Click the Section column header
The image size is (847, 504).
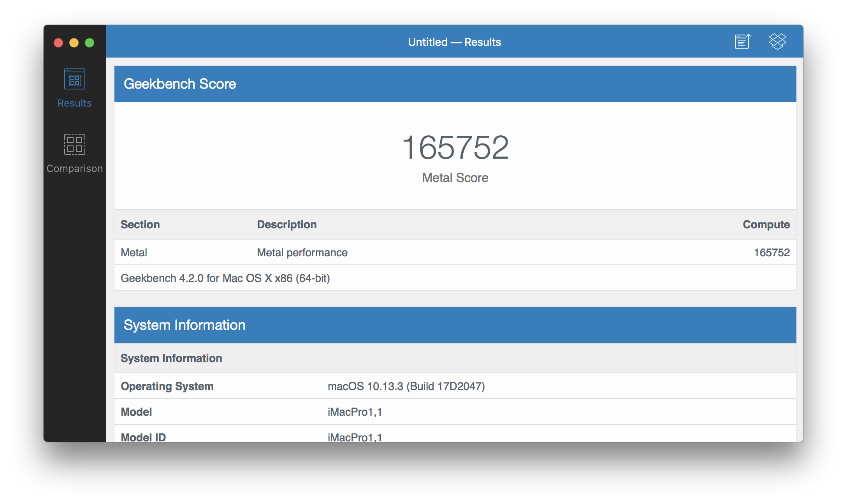[x=140, y=224]
